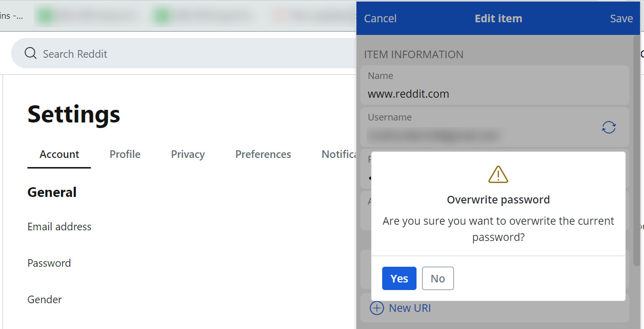Click the regenerate username icon in Edit item
The width and height of the screenshot is (644, 329).
tap(609, 127)
